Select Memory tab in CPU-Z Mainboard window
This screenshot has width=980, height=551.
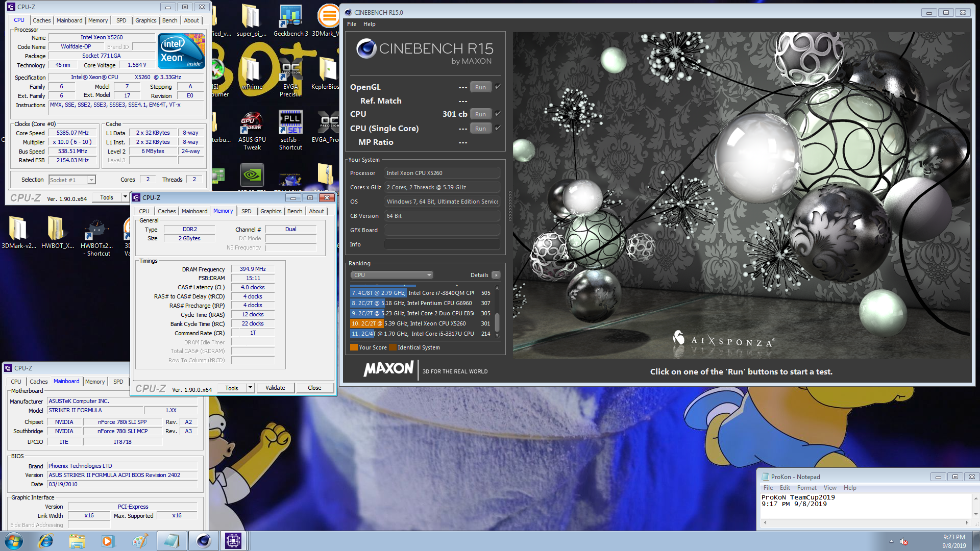pos(95,382)
